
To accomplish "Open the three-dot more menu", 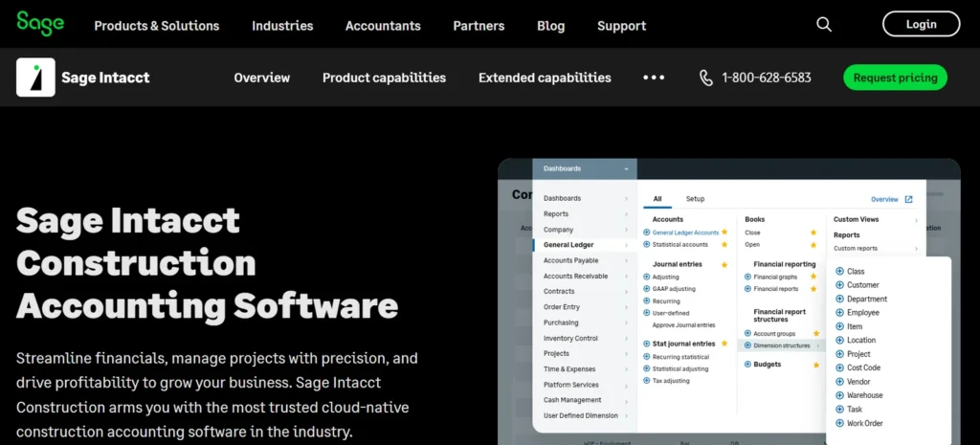I will [654, 78].
